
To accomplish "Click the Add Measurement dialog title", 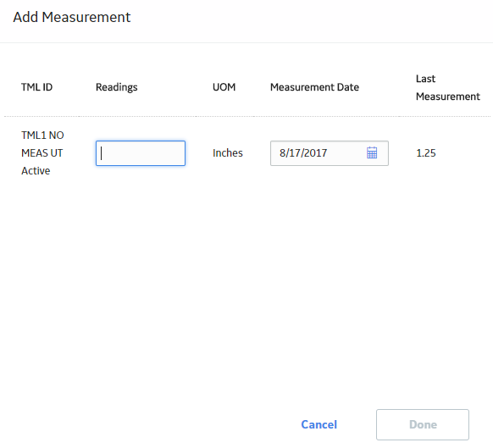I will [72, 17].
